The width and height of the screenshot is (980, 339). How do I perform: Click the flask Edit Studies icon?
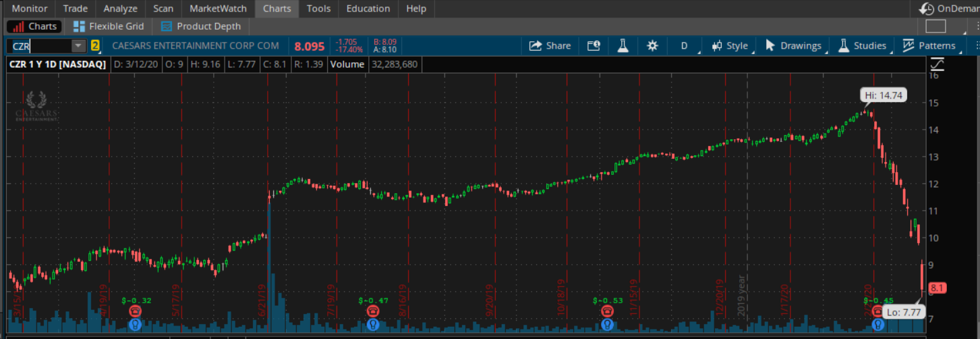[x=623, y=46]
